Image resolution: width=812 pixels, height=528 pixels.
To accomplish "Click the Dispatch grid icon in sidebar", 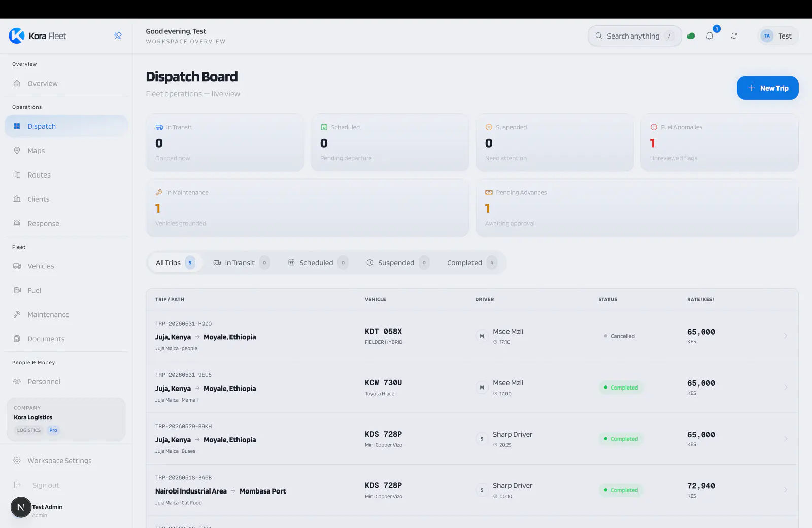I will (x=17, y=126).
